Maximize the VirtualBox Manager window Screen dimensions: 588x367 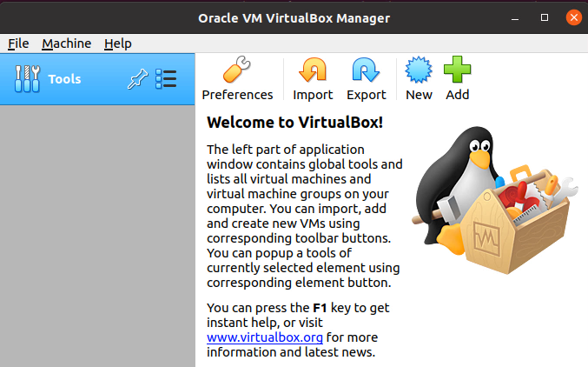(545, 17)
